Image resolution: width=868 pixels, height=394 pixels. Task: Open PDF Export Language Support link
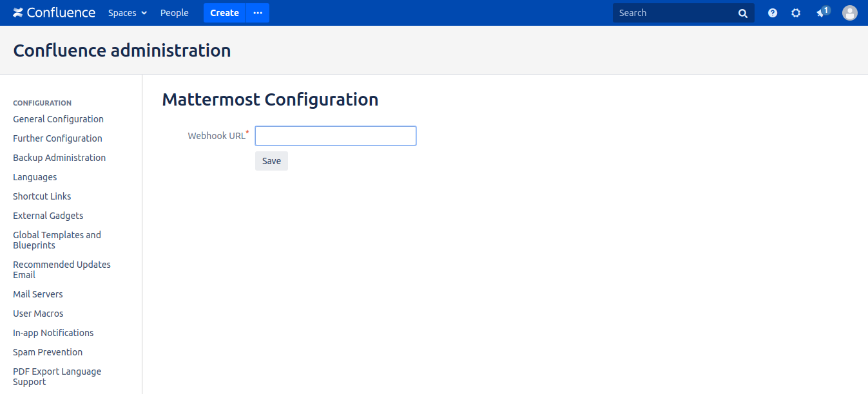click(x=57, y=377)
